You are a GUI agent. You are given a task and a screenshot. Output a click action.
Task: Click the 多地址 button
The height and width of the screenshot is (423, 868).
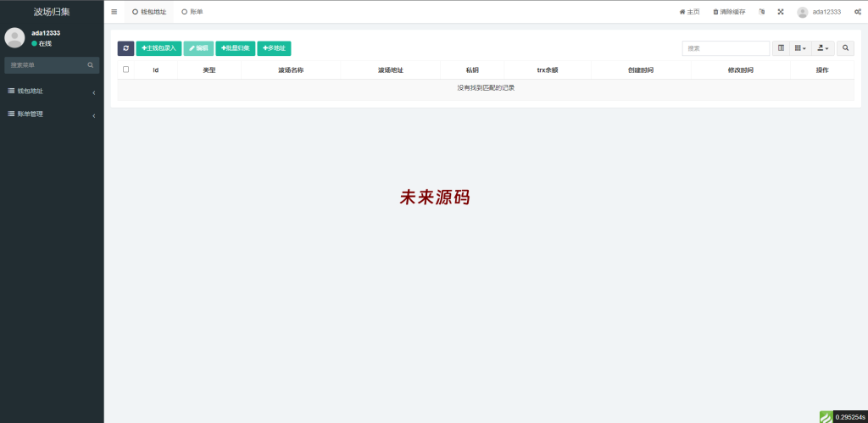(x=274, y=48)
